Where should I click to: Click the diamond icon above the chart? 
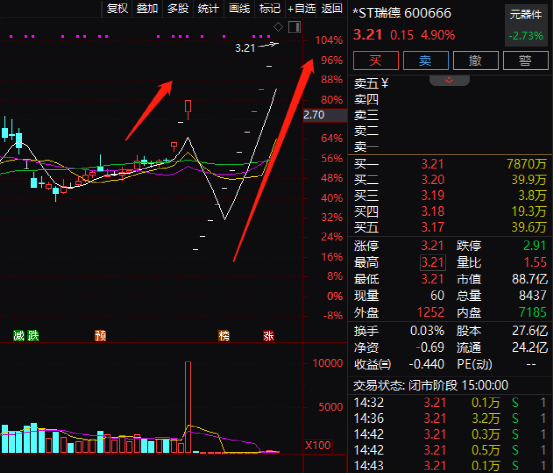click(x=278, y=27)
